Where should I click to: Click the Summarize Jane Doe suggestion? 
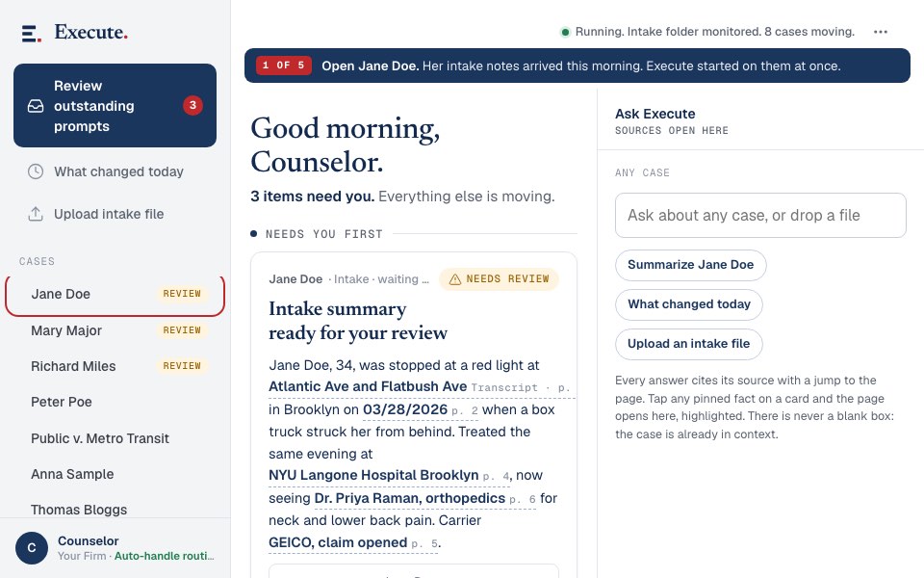point(691,265)
